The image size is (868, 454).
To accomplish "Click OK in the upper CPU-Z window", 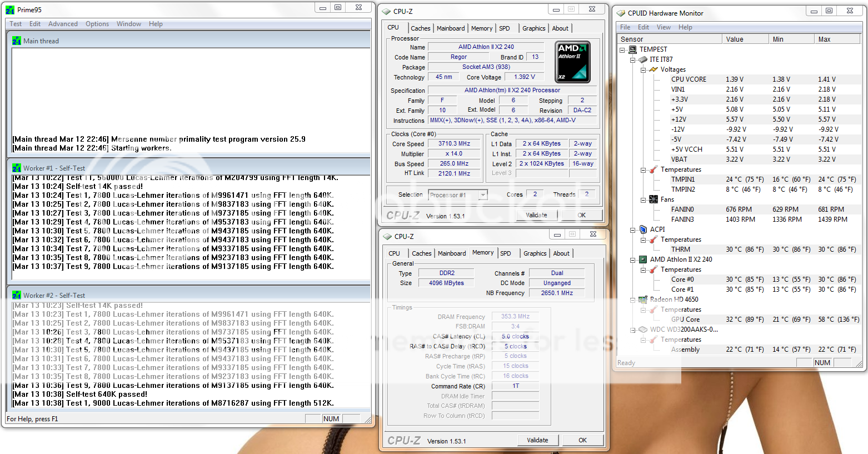I will pyautogui.click(x=581, y=215).
